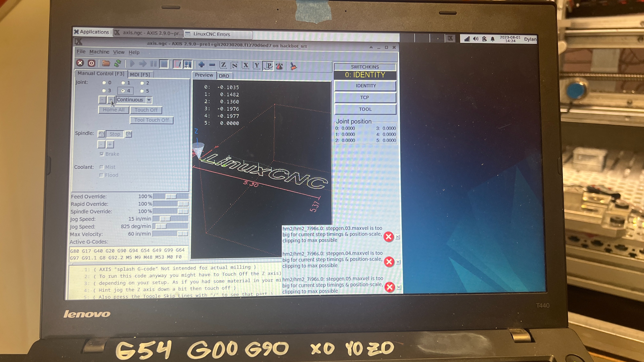Open the Help menu

(x=134, y=52)
